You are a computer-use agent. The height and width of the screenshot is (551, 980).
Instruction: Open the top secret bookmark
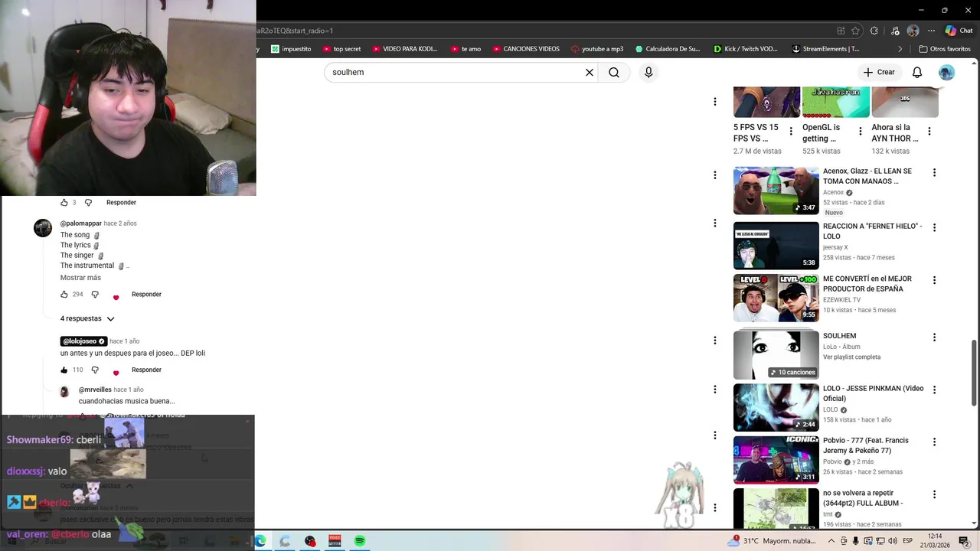tap(341, 49)
